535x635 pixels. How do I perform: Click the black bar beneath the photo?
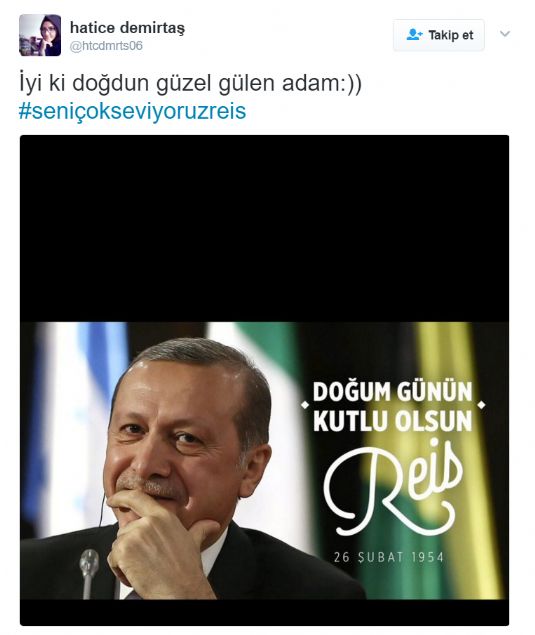264,612
